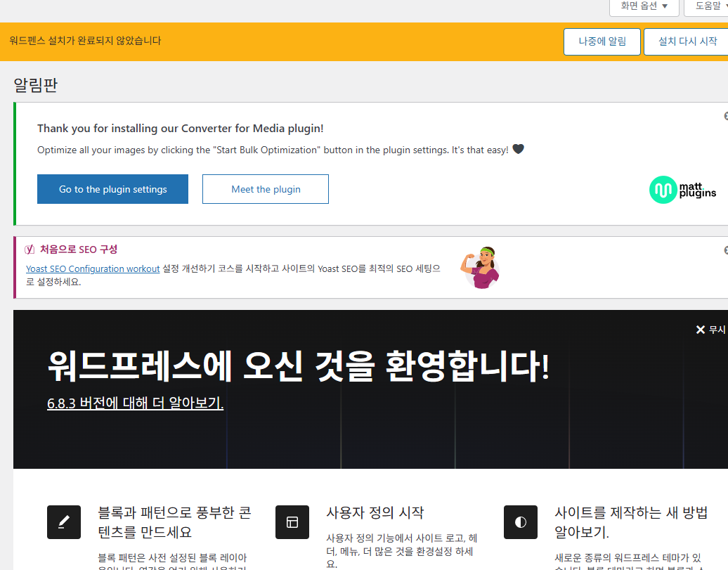Click the matt plugins logo
The height and width of the screenshot is (570, 728).
pos(682,190)
